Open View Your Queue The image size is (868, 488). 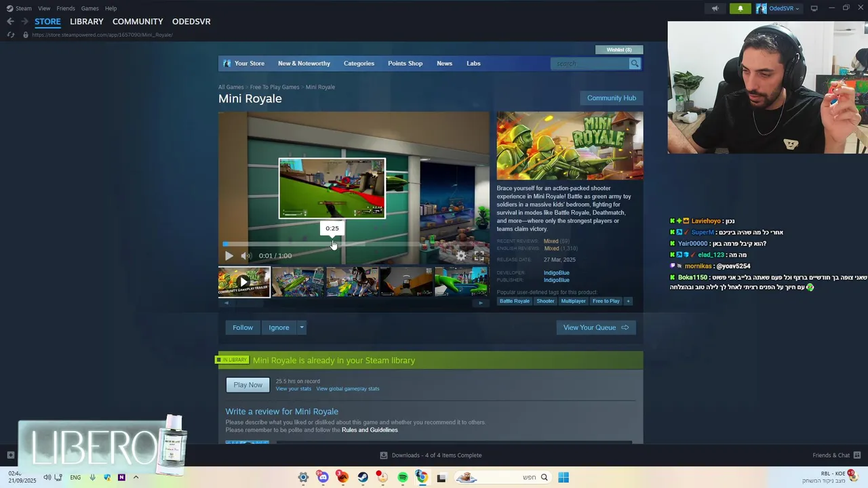(596, 327)
